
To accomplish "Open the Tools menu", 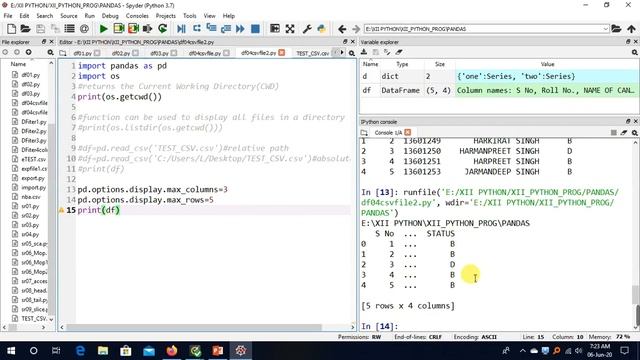I will coord(189,16).
